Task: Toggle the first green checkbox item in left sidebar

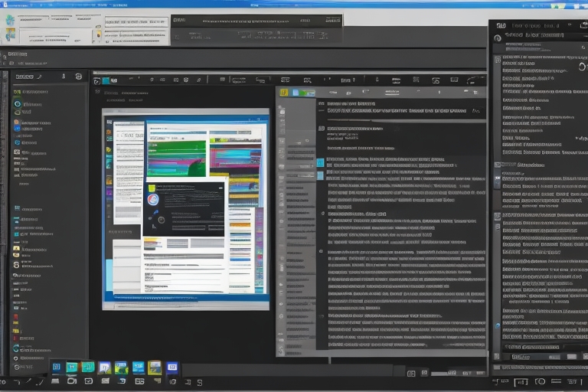Action: tap(17, 93)
